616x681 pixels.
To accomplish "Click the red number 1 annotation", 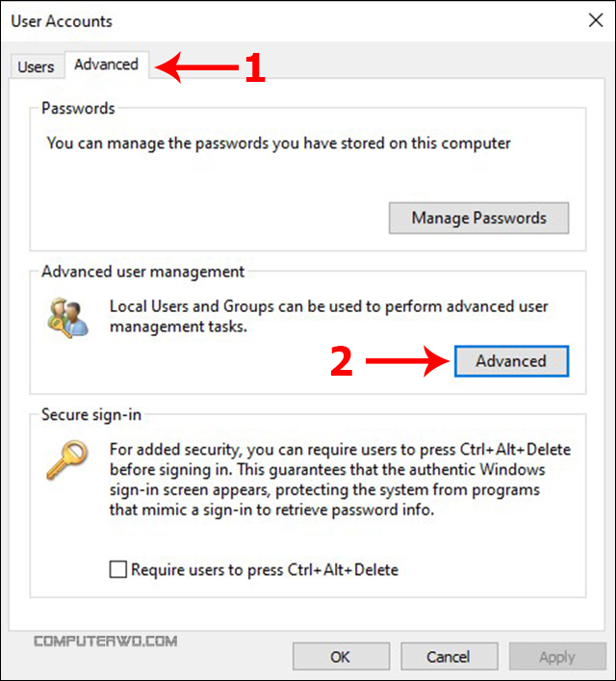I will tap(253, 67).
